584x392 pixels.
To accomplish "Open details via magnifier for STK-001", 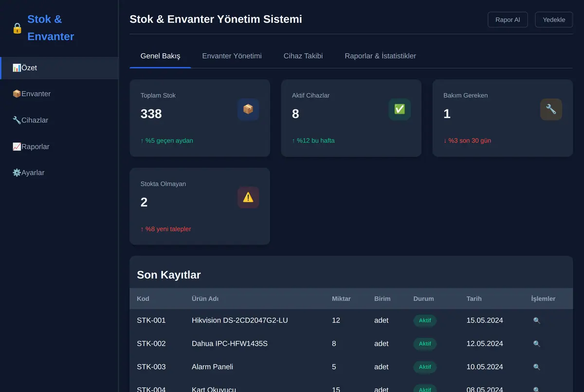I will (537, 321).
